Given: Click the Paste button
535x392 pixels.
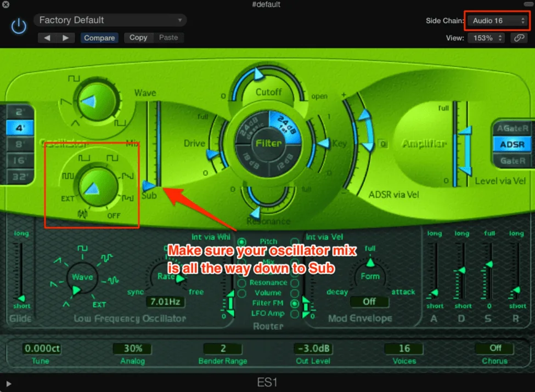Looking at the screenshot, I should point(168,37).
